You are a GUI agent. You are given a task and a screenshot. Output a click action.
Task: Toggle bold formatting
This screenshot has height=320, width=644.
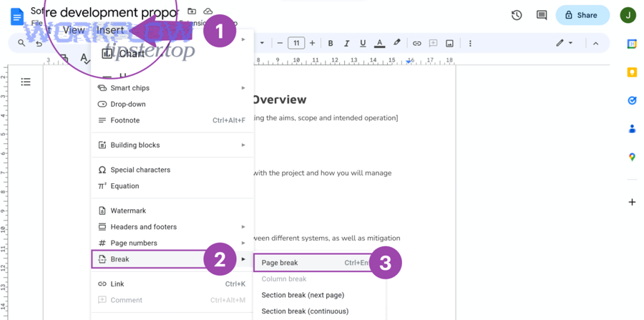point(330,43)
